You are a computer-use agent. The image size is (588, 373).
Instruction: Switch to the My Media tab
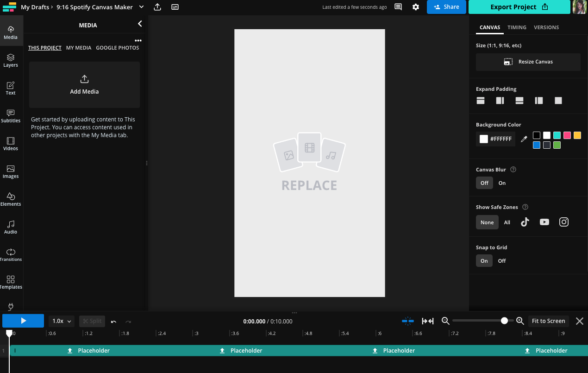(x=79, y=47)
